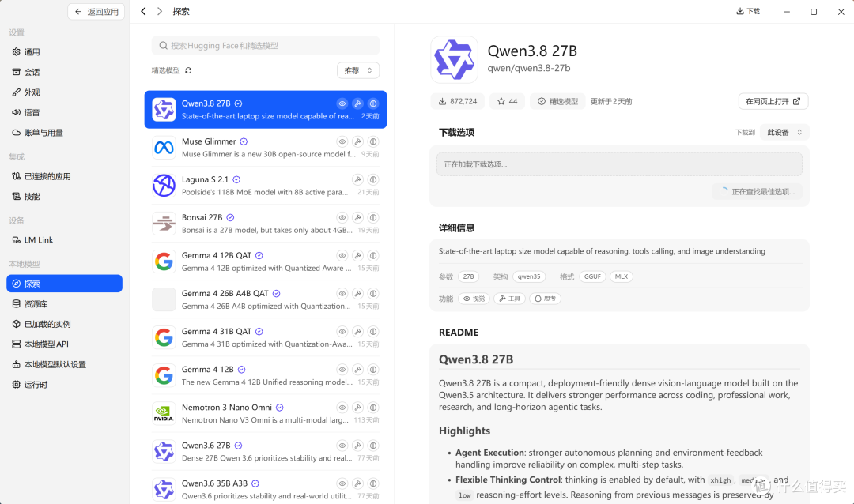Open 本地模型 API section
This screenshot has height=504, width=854.
coord(64,344)
